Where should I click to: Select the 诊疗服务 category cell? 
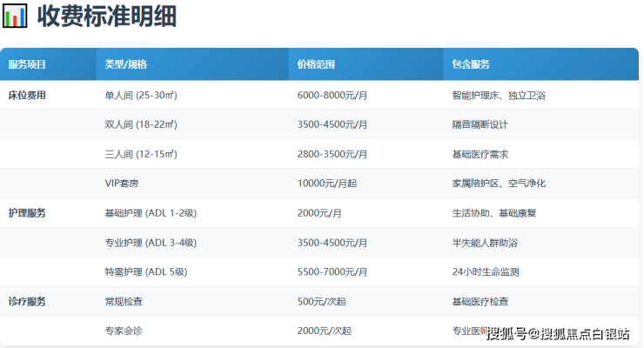tap(27, 302)
